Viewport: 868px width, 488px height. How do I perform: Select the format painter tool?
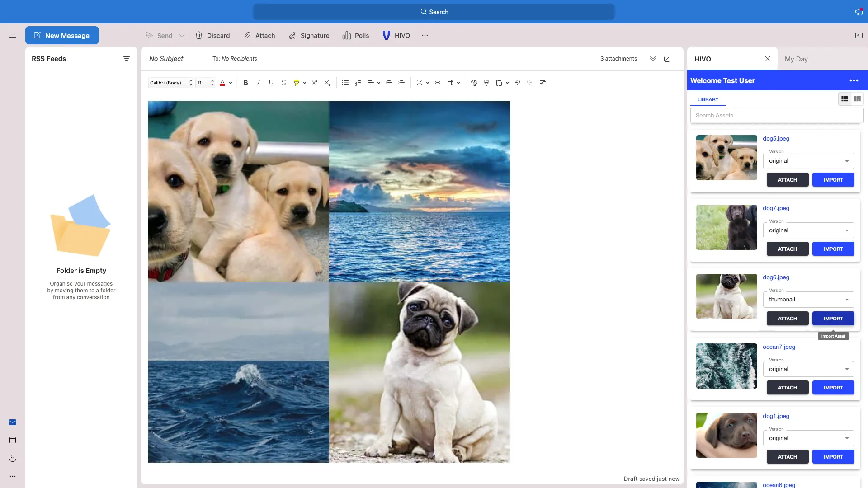click(486, 83)
